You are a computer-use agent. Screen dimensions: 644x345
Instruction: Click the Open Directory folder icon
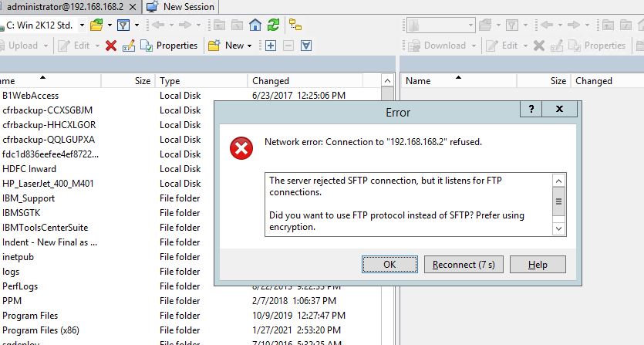96,25
